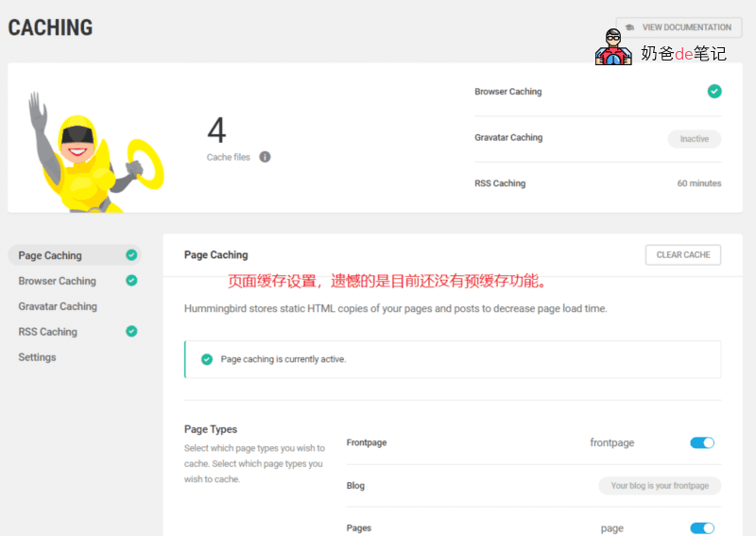
Task: Open the Settings sidebar item
Action: point(37,357)
